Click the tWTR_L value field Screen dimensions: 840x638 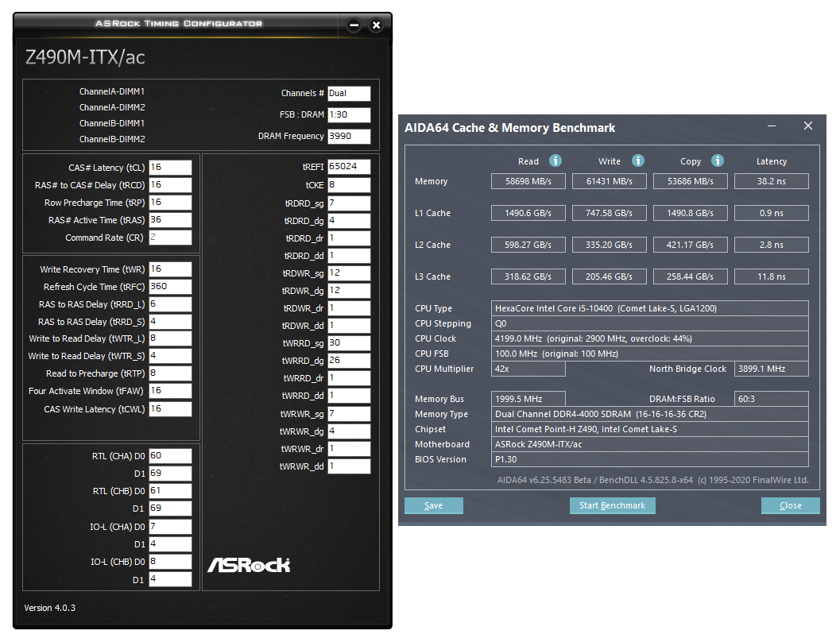pos(170,338)
